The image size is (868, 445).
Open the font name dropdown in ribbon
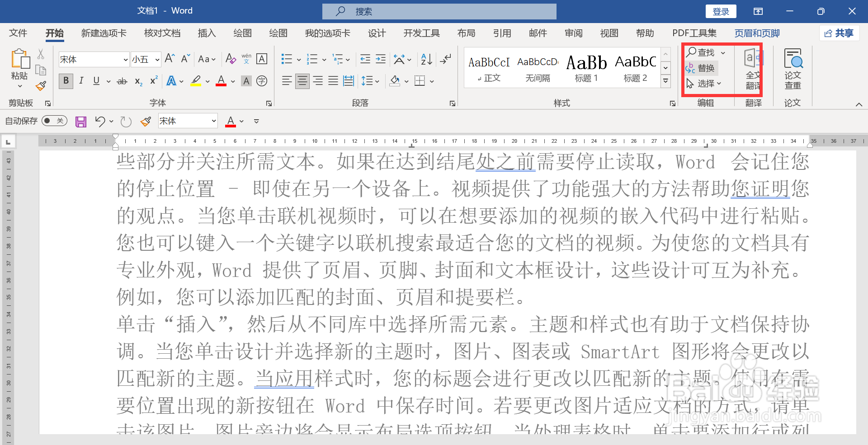pos(126,60)
